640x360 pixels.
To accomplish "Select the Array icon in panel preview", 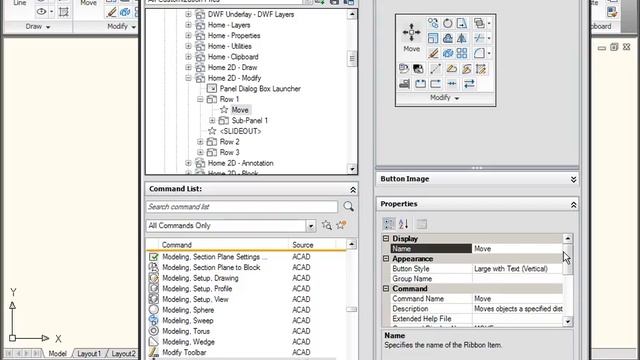I will pyautogui.click(x=462, y=53).
